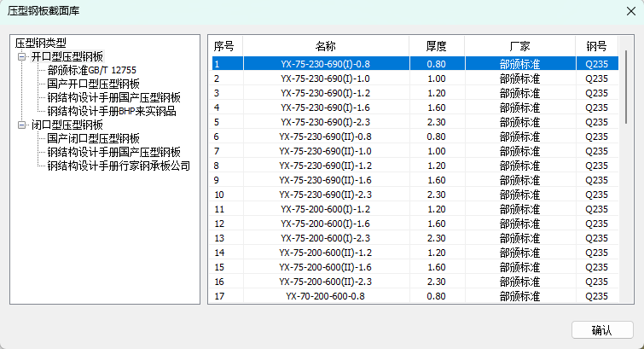644x349 pixels.
Task: Select row 13, YX-75-200-600(I)-2.3
Action: (x=326, y=238)
